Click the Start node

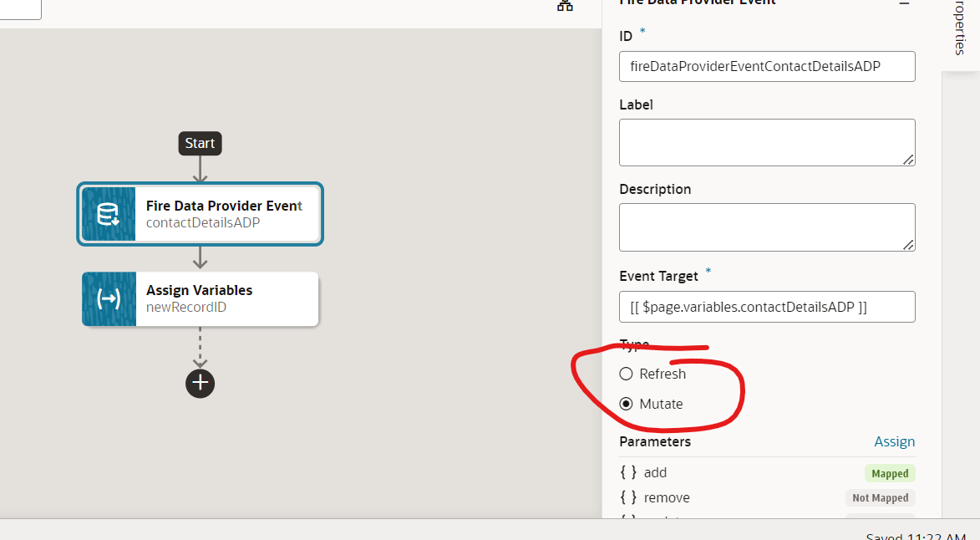tap(200, 143)
